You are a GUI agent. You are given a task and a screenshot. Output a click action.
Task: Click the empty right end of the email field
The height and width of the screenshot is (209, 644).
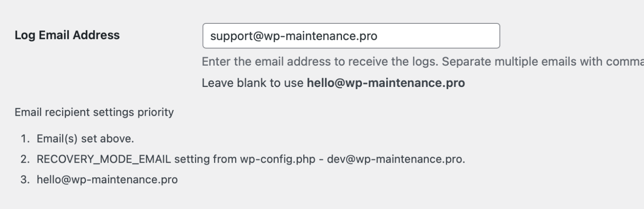438,36
